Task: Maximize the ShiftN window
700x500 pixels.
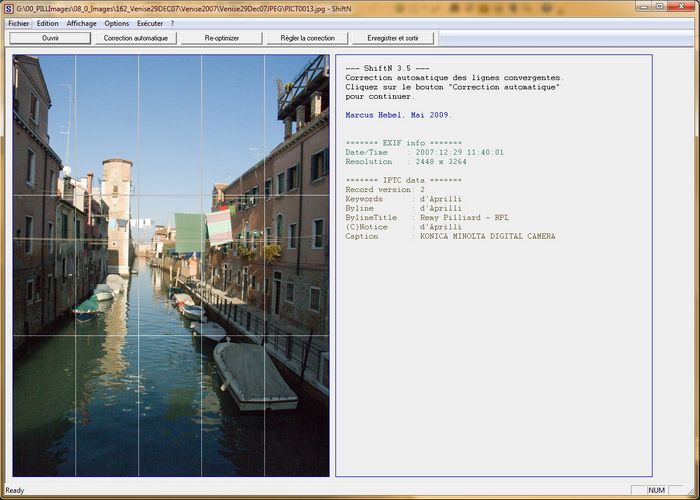Action: (659, 7)
